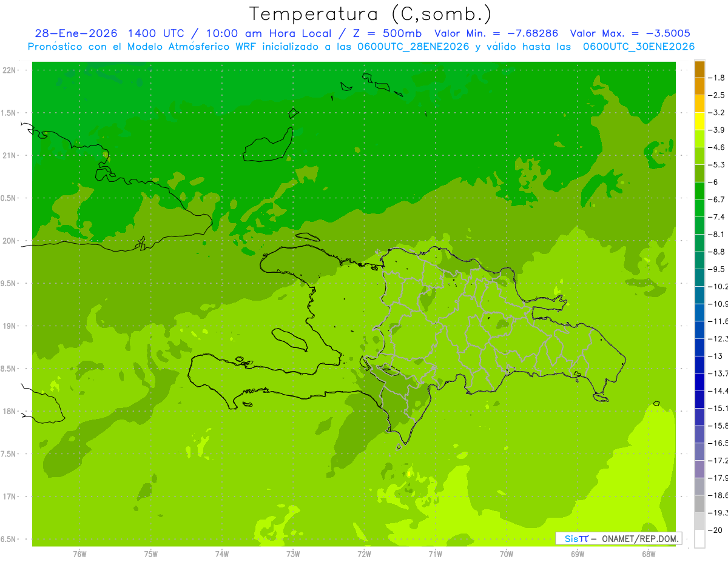Click the "-5.3" color scale value
Image resolution: width=728 pixels, height=562 pixels.
point(716,164)
